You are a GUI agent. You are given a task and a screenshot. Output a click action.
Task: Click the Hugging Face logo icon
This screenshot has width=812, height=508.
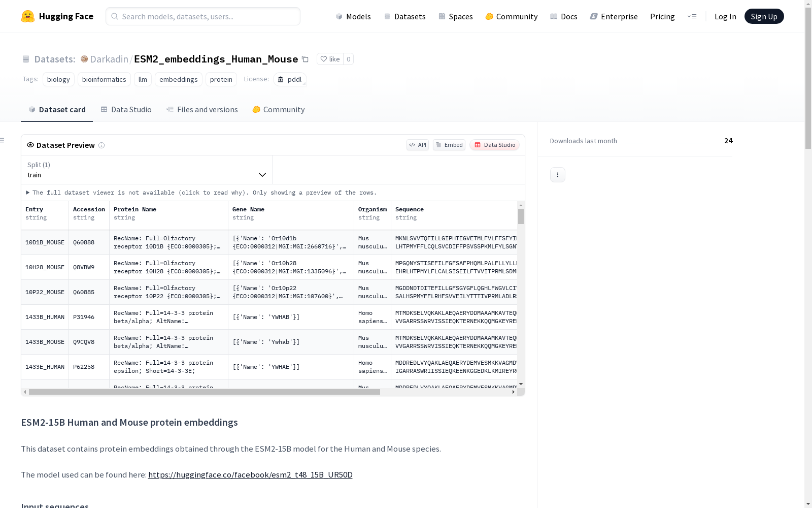28,16
